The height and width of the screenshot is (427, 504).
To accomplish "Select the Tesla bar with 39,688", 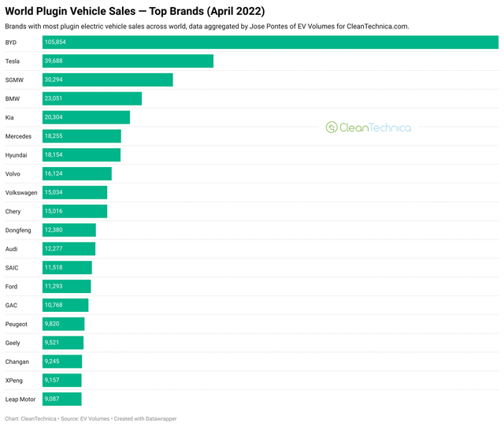I will coord(128,61).
